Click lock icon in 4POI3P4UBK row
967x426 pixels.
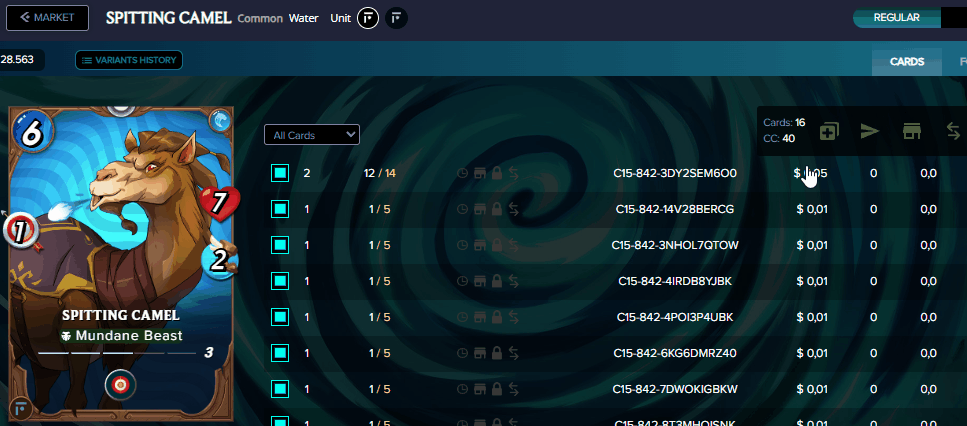(496, 317)
